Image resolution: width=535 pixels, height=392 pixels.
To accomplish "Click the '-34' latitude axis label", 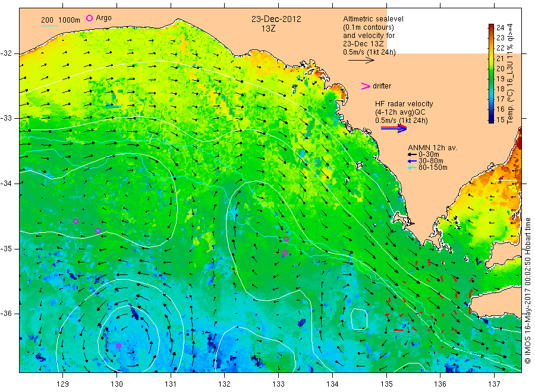I will pos(7,184).
